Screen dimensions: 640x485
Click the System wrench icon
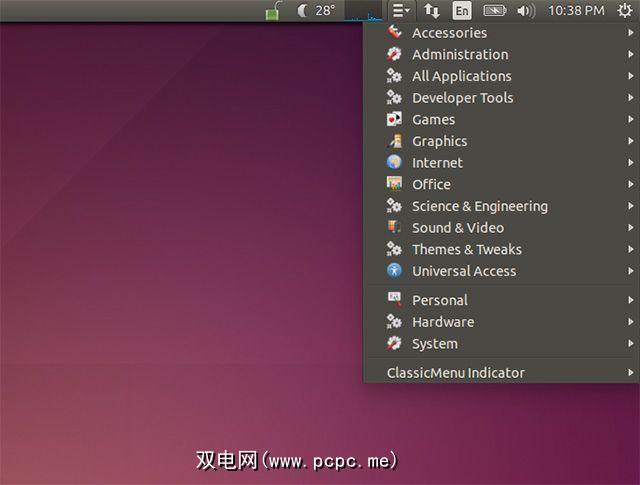[394, 343]
